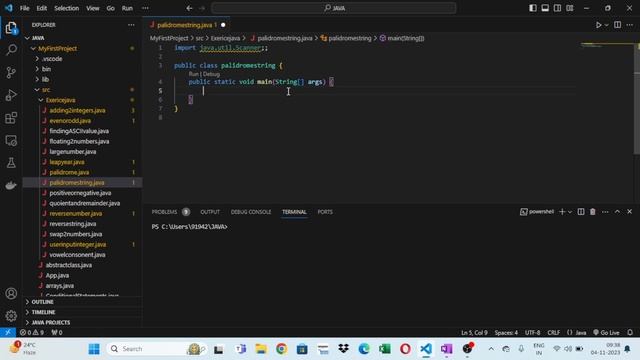Viewport: 640px width, 360px height.
Task: Open terminal launch profile dropdown
Action: pos(570,211)
